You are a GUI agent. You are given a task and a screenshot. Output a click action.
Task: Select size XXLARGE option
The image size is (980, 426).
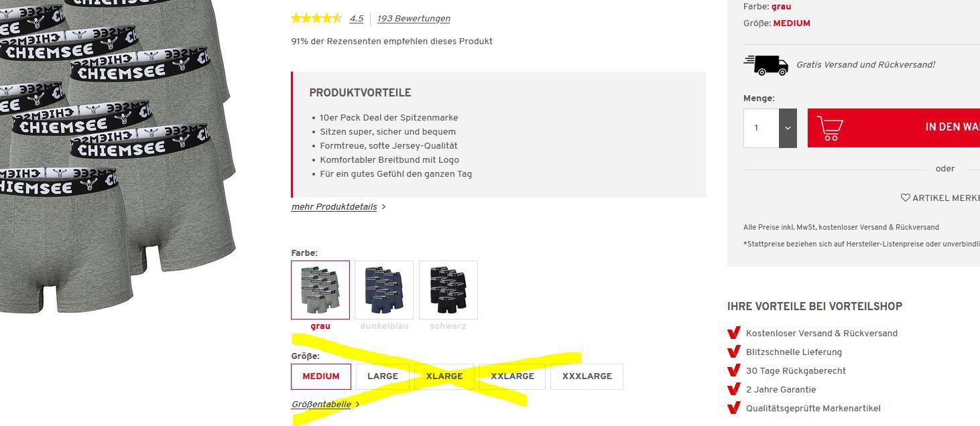pos(512,376)
